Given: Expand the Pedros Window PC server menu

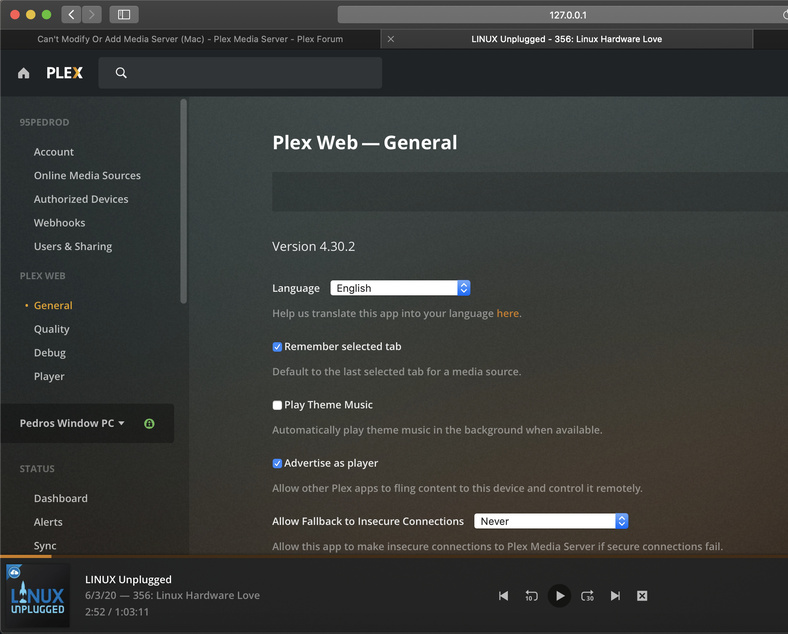Looking at the screenshot, I should [72, 424].
